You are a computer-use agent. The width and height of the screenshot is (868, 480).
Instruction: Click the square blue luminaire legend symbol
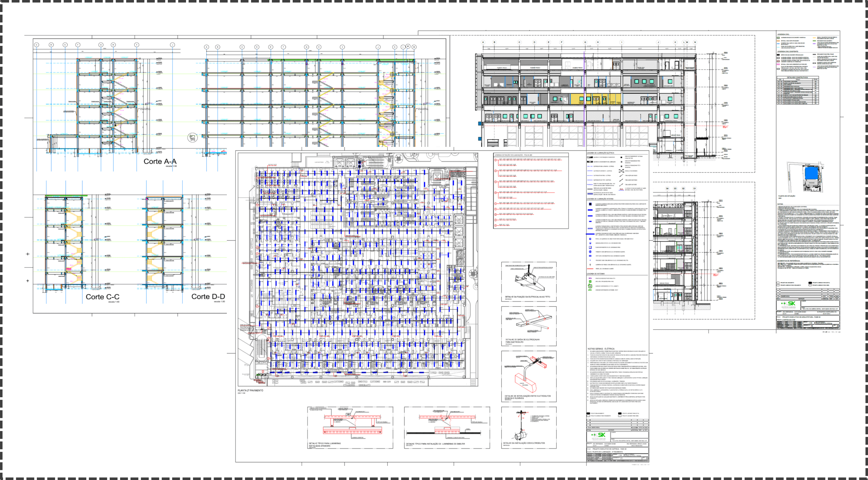pyautogui.click(x=590, y=204)
